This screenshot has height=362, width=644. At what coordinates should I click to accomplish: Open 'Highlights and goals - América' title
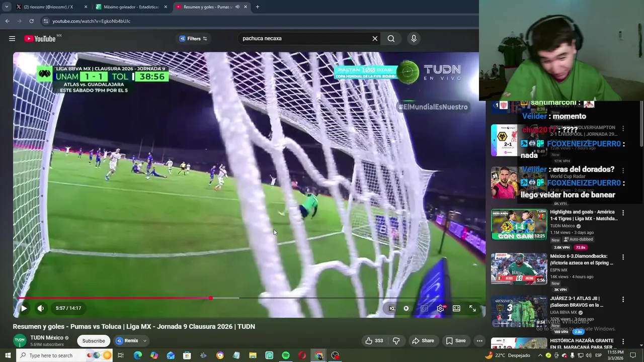coord(584,215)
